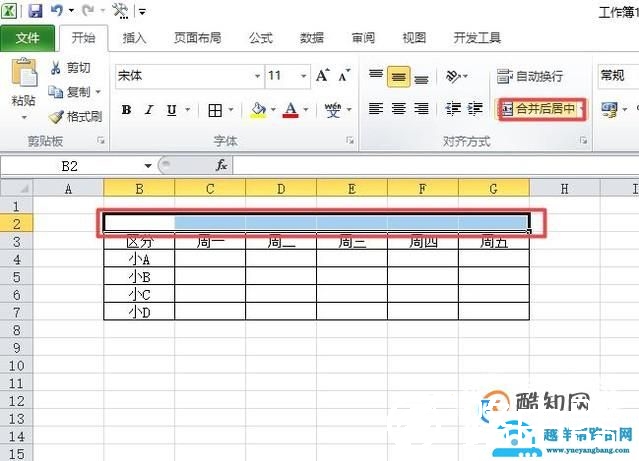Toggle top vertical alignment
The height and width of the screenshot is (461, 639).
(376, 75)
